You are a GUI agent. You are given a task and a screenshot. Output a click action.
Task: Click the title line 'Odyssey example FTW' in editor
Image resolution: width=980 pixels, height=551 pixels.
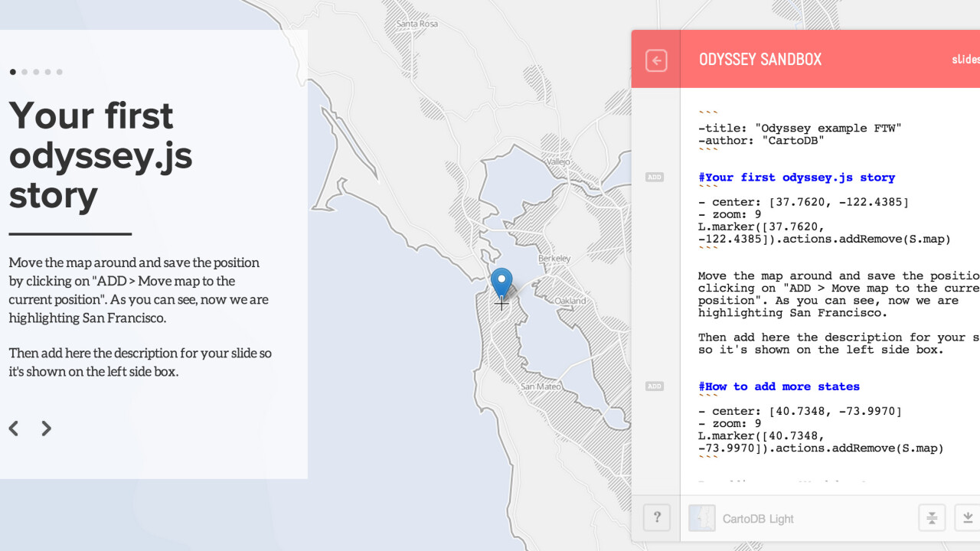pyautogui.click(x=799, y=129)
